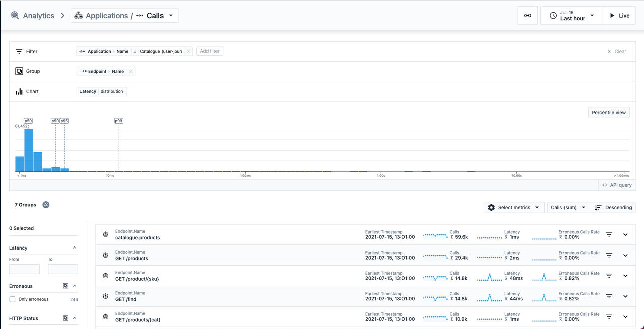This screenshot has width=644, height=329.
Task: Click the Percentile view button
Action: [x=609, y=112]
